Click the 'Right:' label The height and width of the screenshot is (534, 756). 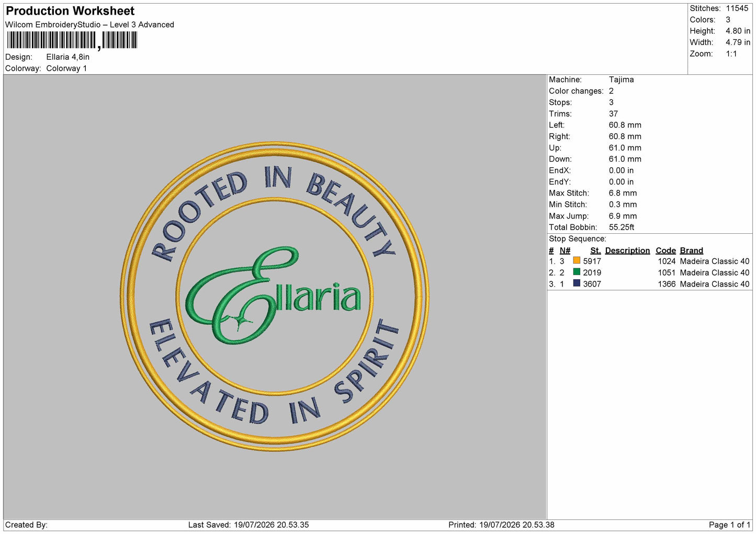559,137
